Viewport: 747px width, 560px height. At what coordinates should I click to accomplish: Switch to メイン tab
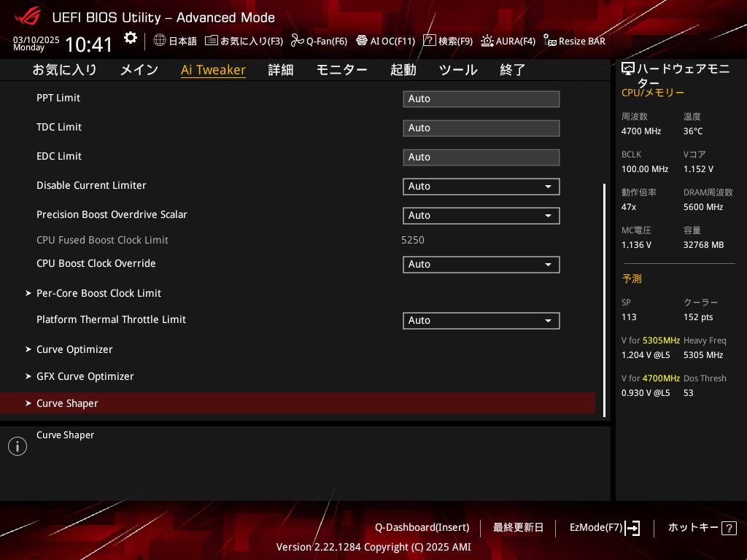click(x=139, y=70)
